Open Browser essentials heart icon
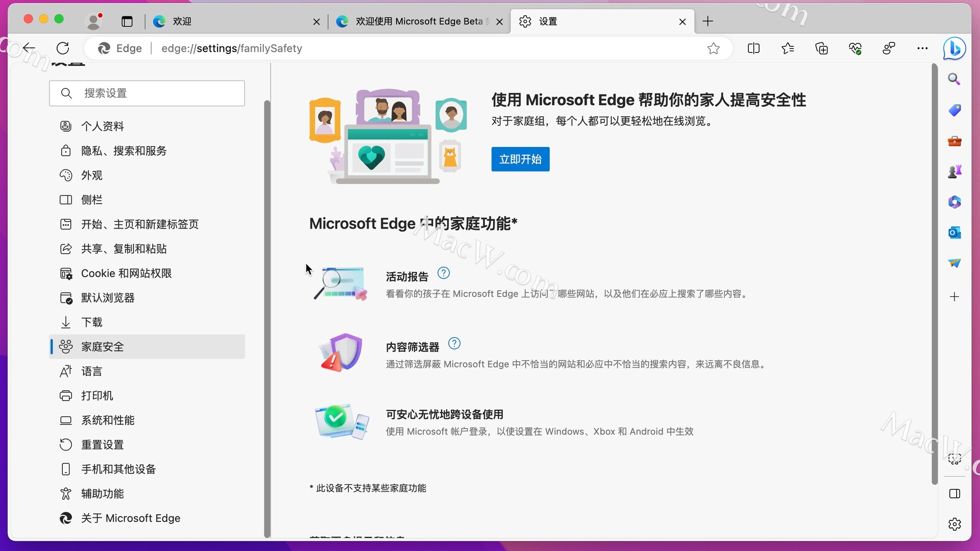Viewport: 980px width, 551px height. (x=855, y=48)
